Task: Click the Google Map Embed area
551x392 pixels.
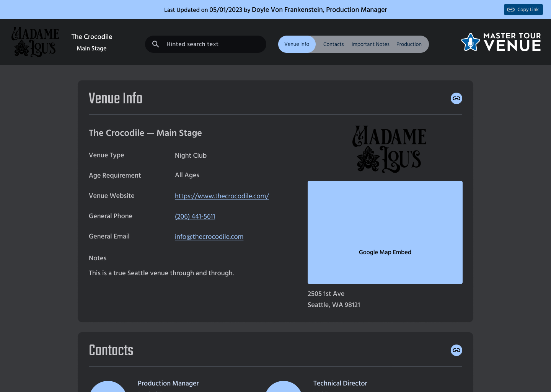Action: point(385,232)
